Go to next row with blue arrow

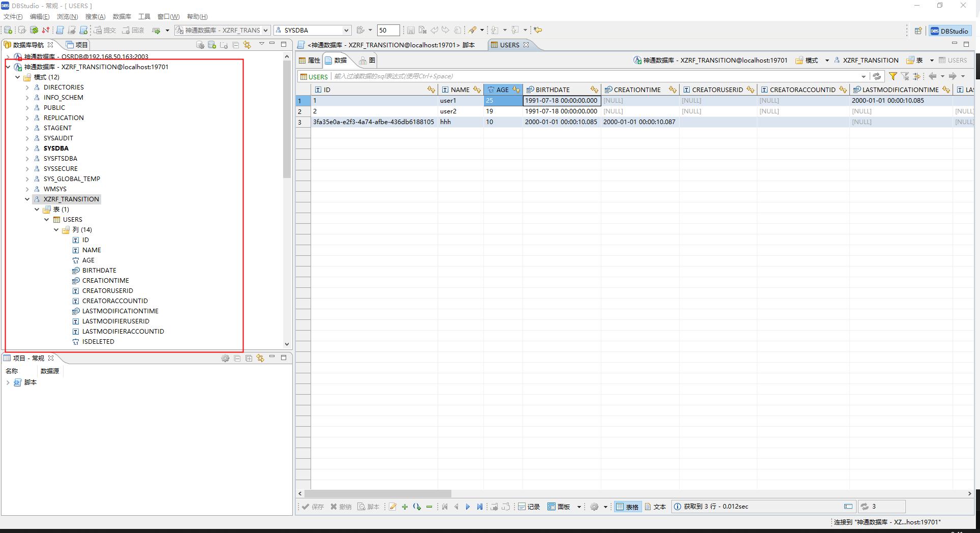point(468,507)
